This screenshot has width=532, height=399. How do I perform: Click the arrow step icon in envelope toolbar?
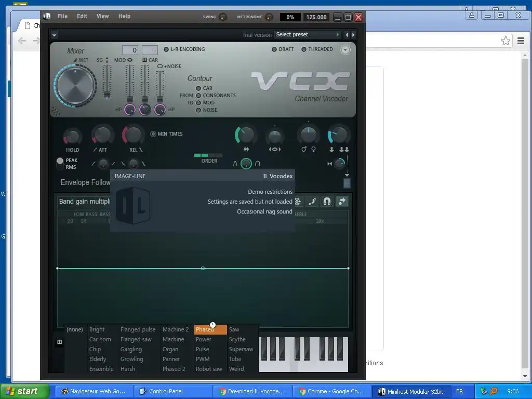[x=342, y=201]
